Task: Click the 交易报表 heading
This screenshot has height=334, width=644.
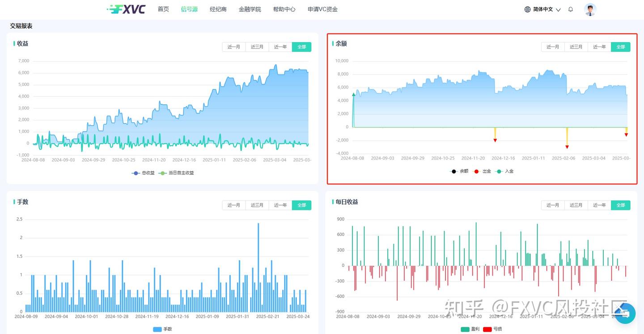Action: (21, 26)
